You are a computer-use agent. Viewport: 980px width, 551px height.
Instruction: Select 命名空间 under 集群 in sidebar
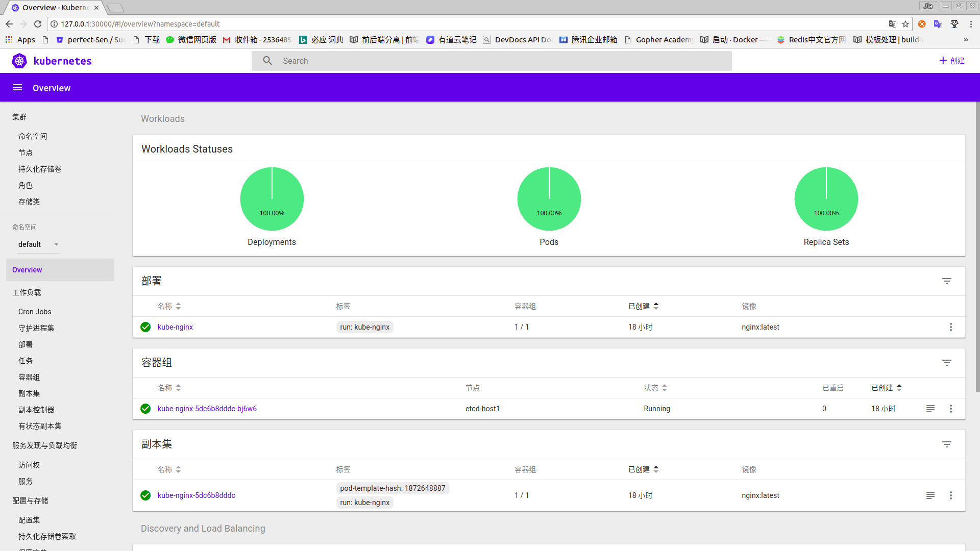tap(33, 136)
